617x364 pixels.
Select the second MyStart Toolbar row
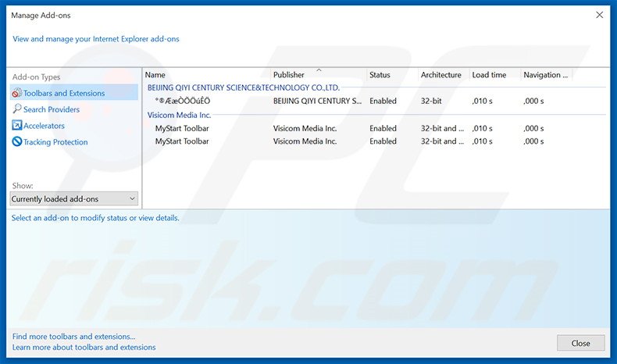pos(374,141)
